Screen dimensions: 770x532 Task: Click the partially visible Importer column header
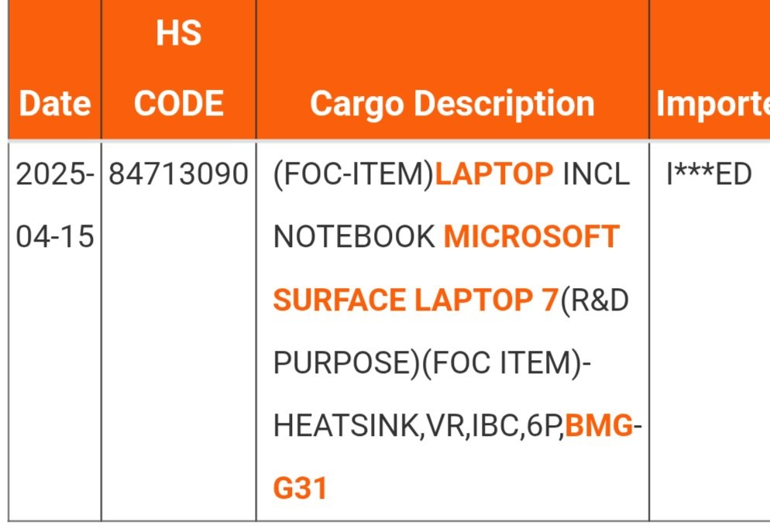coord(712,104)
